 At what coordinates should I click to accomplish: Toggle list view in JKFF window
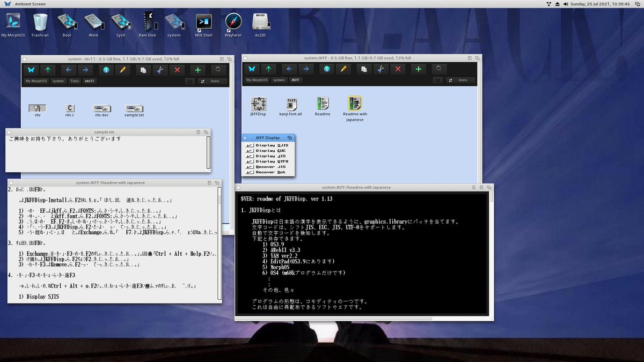pos(437,80)
